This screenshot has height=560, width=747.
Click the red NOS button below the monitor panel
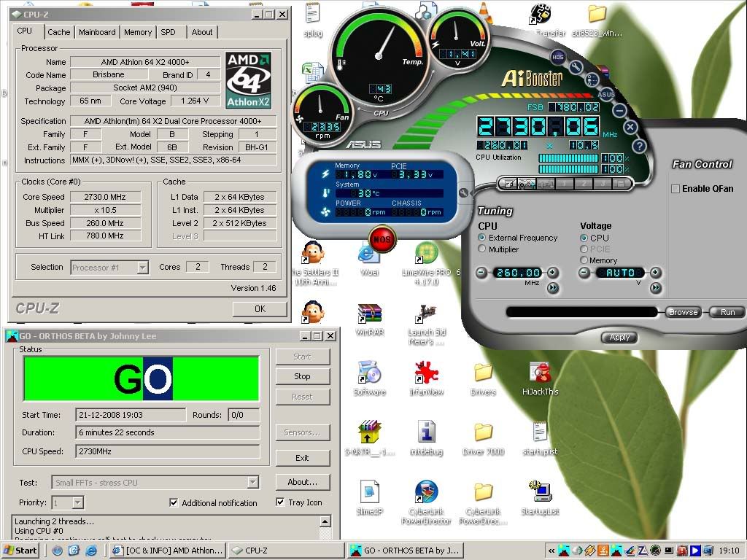click(382, 239)
